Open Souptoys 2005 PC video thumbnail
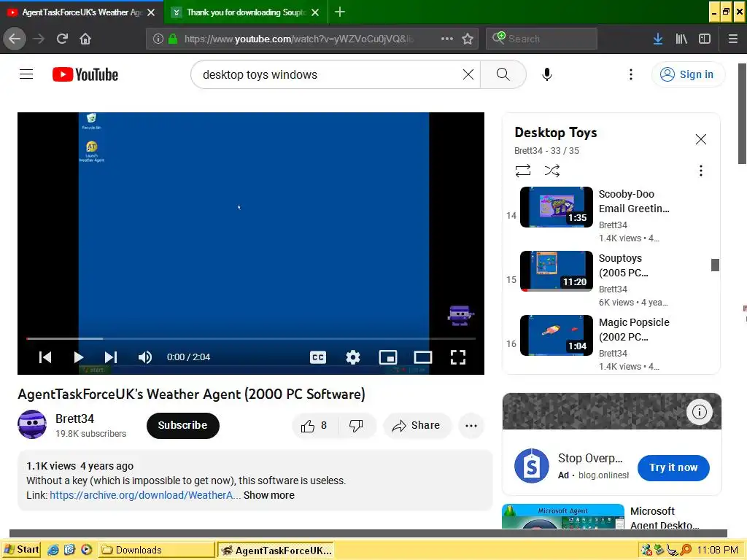This screenshot has width=747, height=560. (x=557, y=271)
